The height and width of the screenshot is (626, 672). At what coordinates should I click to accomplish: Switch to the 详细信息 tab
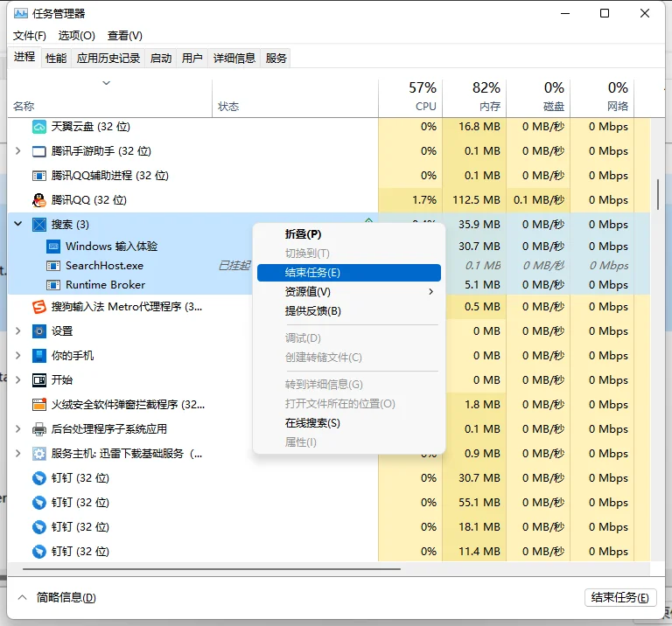pos(234,58)
